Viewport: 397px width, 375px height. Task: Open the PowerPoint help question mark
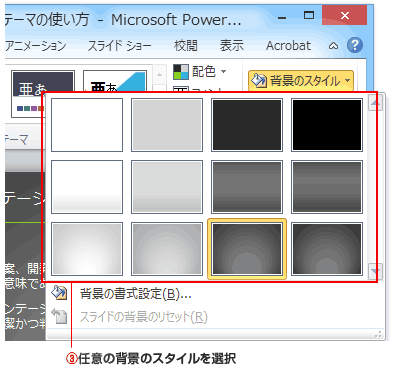click(355, 45)
